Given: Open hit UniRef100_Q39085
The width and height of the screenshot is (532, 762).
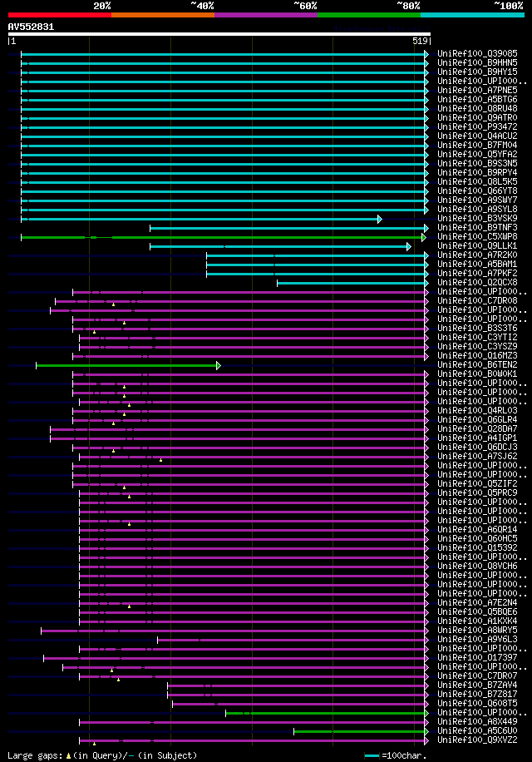Looking at the screenshot, I should coord(477,53).
